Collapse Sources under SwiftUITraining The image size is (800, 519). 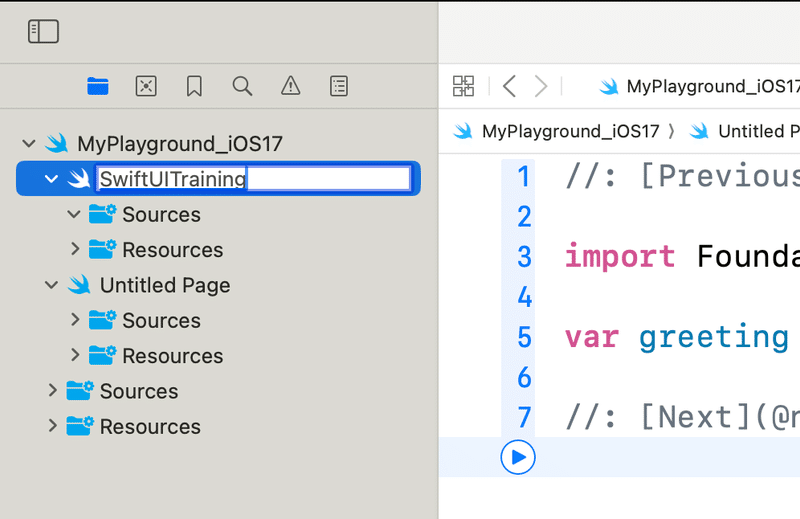pos(74,214)
